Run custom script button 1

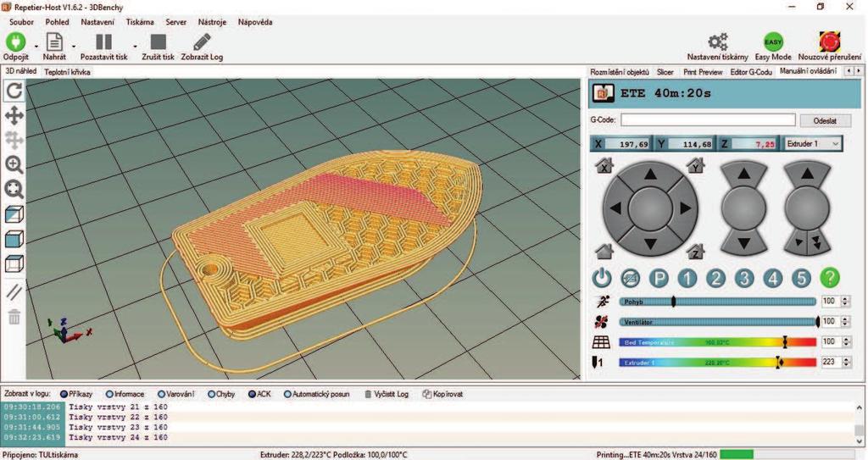[x=687, y=278]
